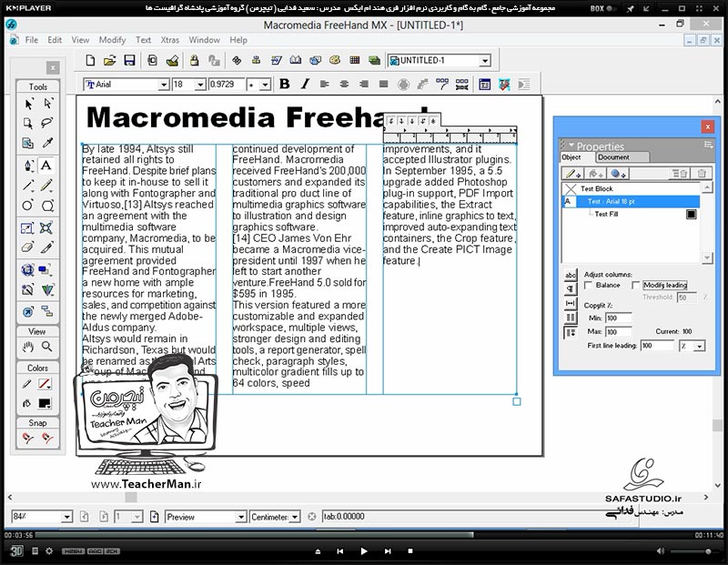
Task: Select the Subselect arrow tool
Action: [x=48, y=104]
